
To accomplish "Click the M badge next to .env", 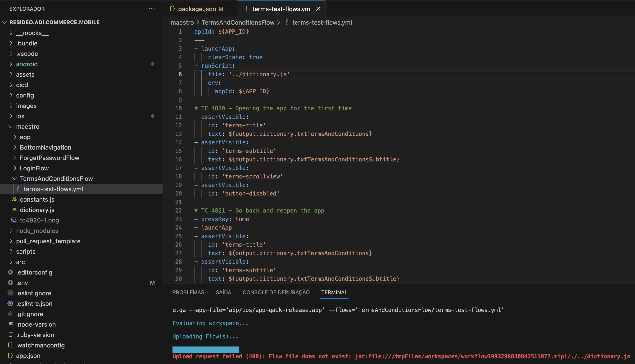I will (x=152, y=283).
